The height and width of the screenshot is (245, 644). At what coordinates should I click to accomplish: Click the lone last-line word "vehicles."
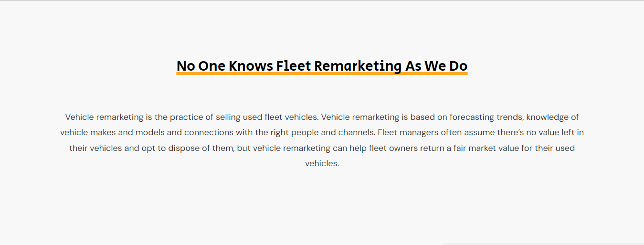pyautogui.click(x=322, y=163)
